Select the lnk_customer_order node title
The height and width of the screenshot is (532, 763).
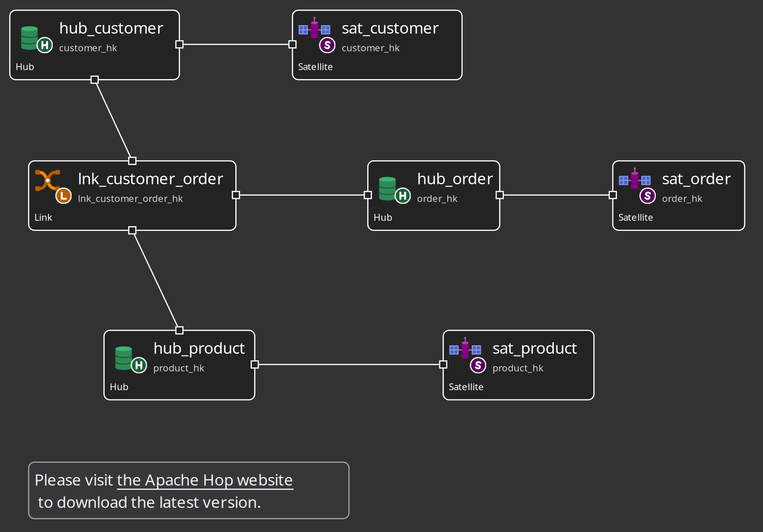(x=151, y=179)
